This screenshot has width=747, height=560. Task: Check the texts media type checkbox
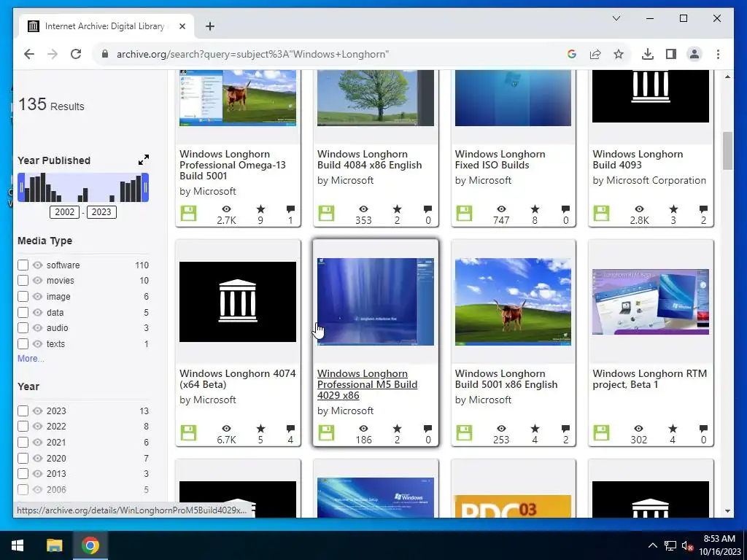click(x=23, y=344)
